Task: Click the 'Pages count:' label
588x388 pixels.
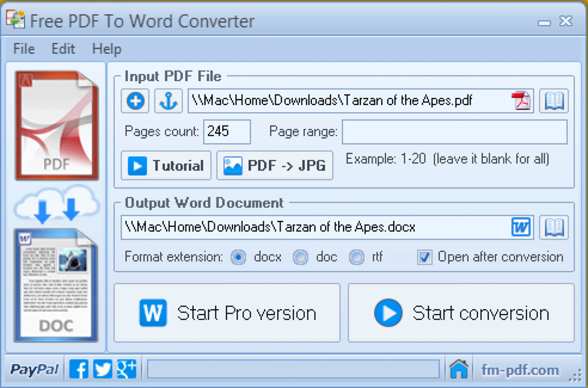Action: 162,131
